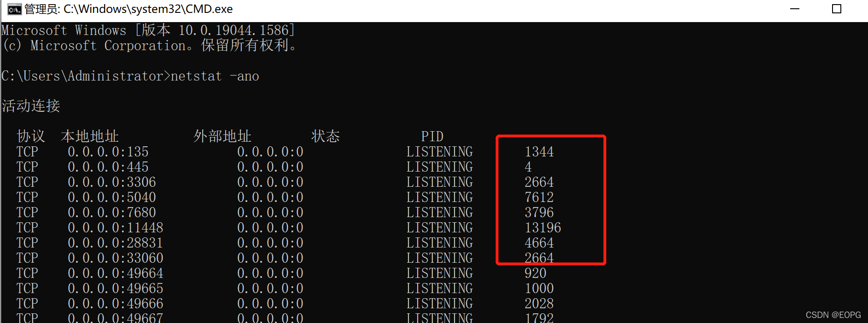Click the 外部地址 column header
The height and width of the screenshot is (323, 868).
(222, 136)
